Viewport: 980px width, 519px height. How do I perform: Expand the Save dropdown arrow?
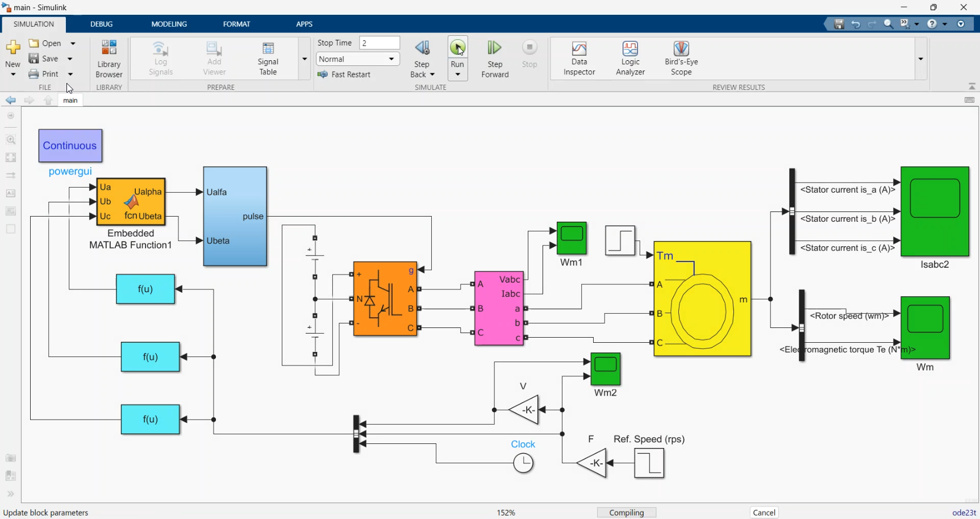click(70, 59)
